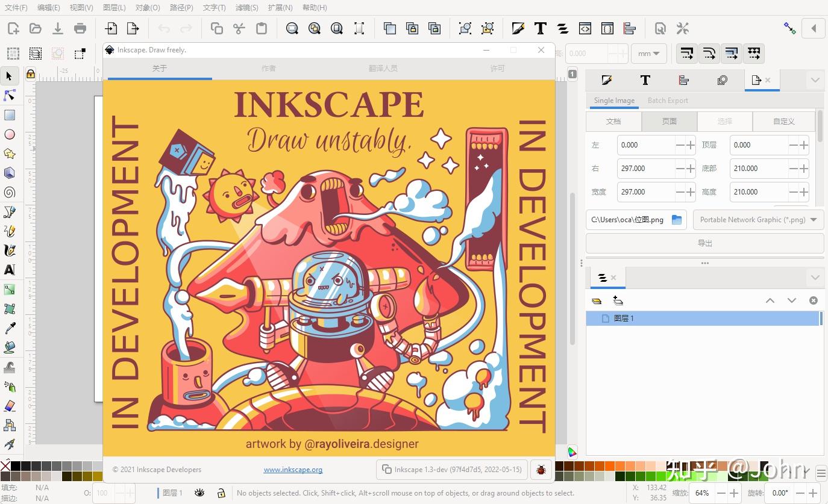Select the Star/Polygon tool
This screenshot has width=828, height=504.
coord(9,154)
